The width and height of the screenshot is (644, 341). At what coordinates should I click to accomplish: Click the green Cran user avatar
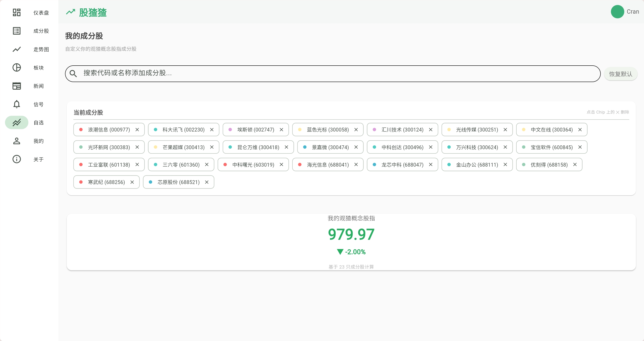coord(617,12)
